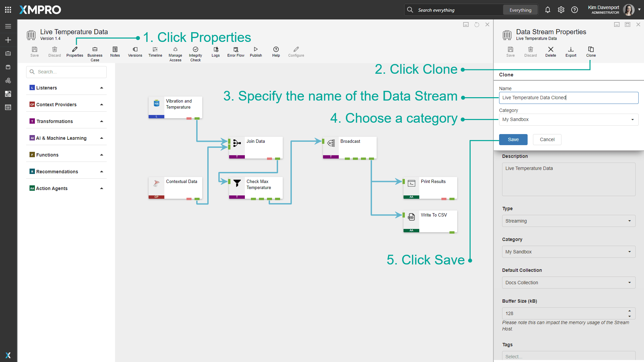Viewport: 644px width, 362px height.
Task: Open the Default Collection dropdown
Action: click(x=630, y=283)
